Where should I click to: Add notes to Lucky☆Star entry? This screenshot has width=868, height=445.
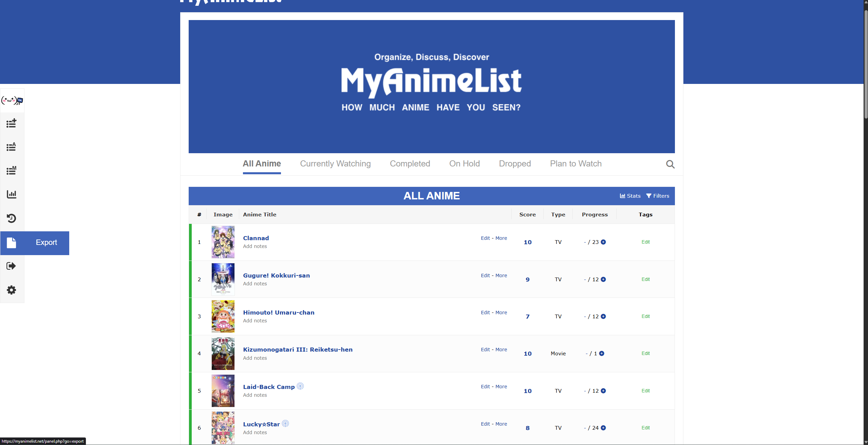(254, 432)
